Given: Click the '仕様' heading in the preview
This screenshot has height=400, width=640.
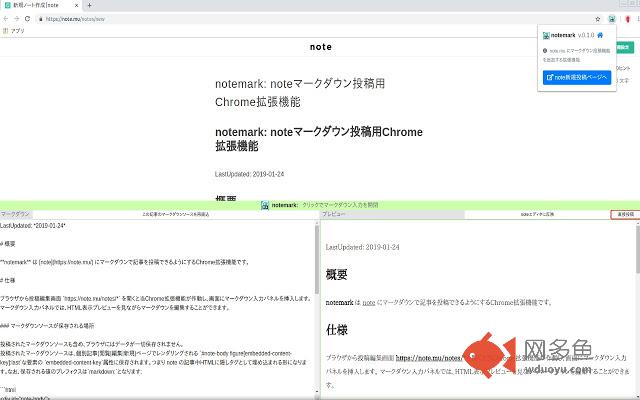Looking at the screenshot, I should [336, 330].
